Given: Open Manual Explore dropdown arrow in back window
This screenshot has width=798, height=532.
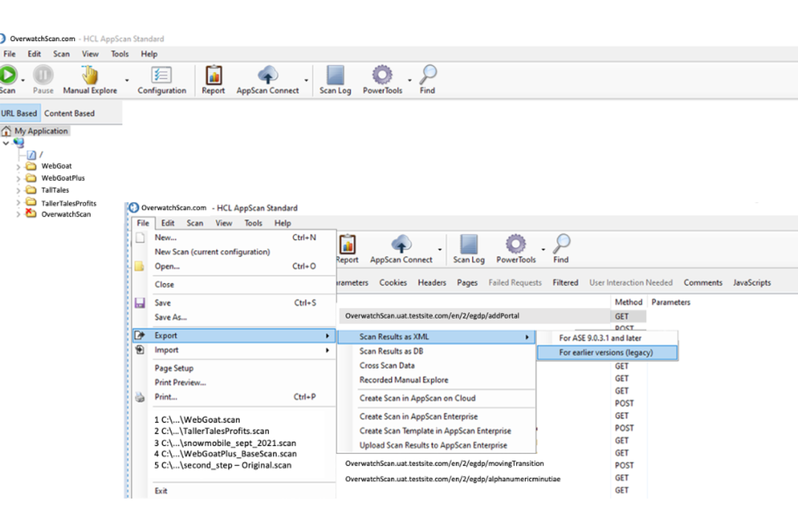Looking at the screenshot, I should coord(127,80).
